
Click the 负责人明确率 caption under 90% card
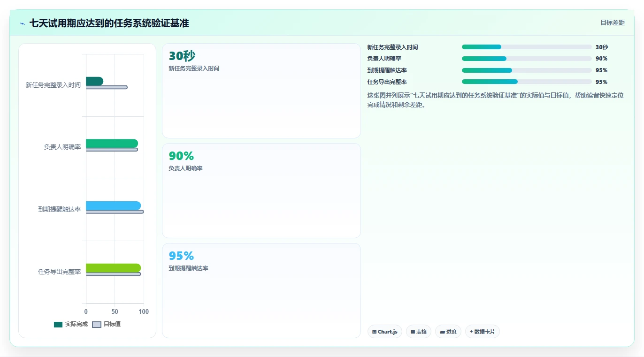tap(185, 168)
